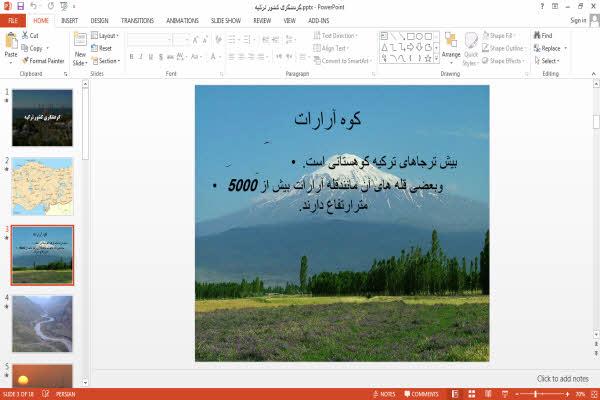
Task: Click NOTES in status bar
Action: tap(385, 394)
